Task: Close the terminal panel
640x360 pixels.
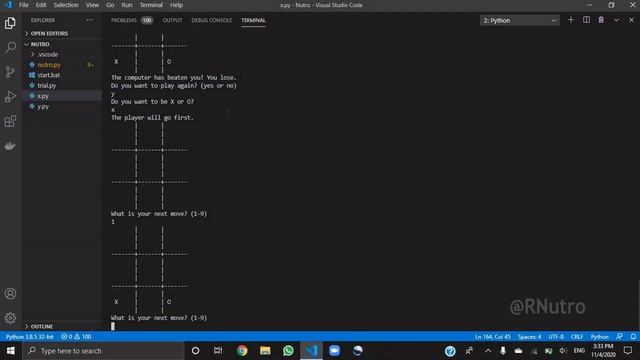Action: pos(631,20)
